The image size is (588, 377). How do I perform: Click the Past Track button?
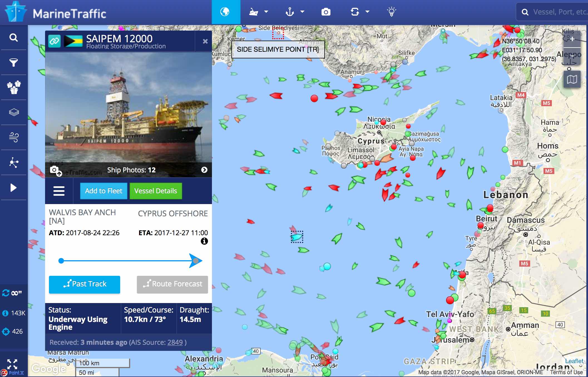coord(85,284)
